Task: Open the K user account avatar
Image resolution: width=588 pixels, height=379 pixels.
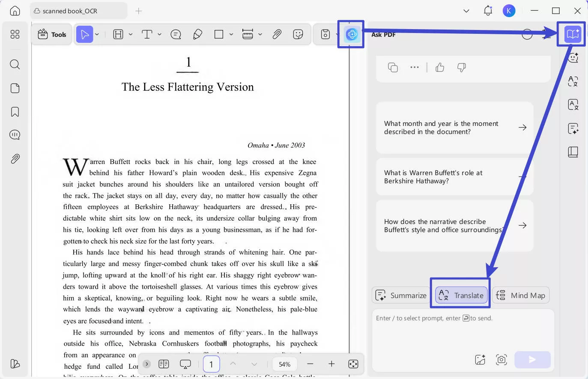Action: pyautogui.click(x=509, y=11)
